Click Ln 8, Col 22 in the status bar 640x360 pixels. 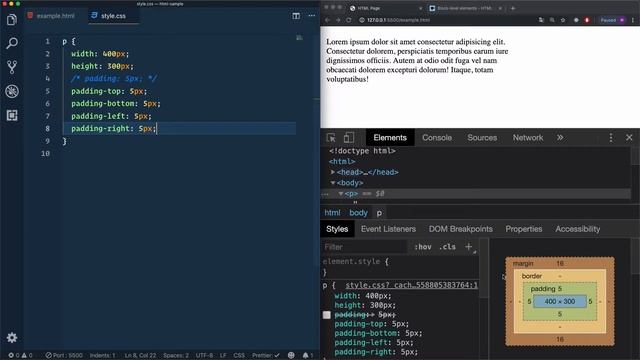tap(140, 355)
